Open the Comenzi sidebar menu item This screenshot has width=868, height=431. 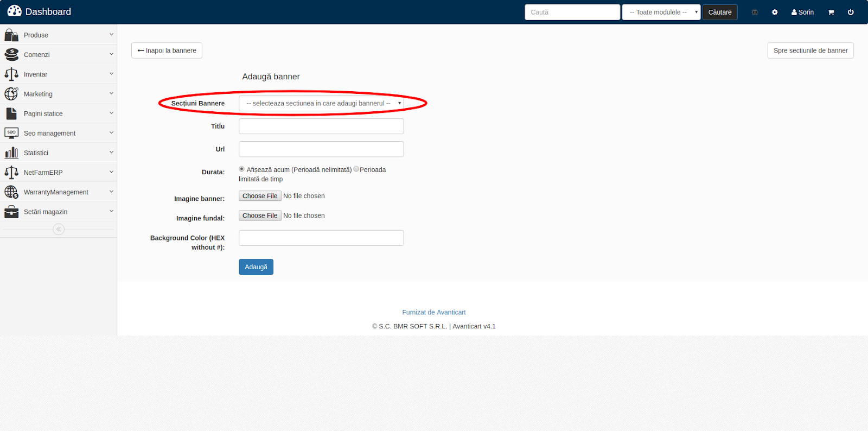[59, 55]
